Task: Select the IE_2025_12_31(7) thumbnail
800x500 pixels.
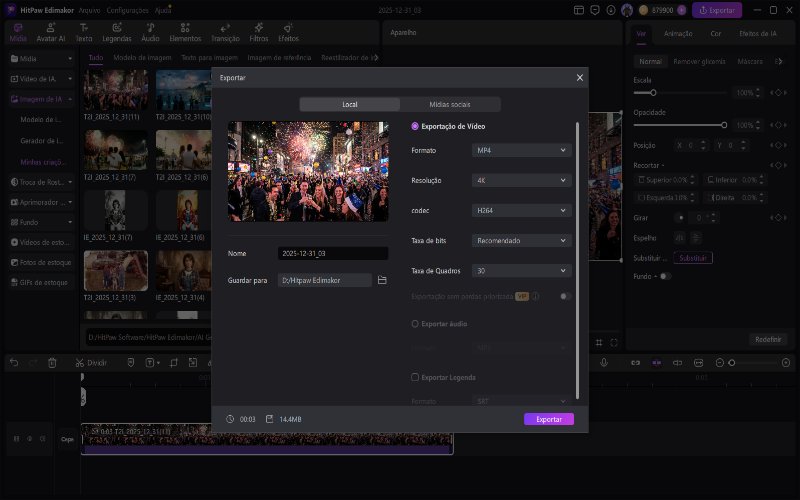Action: coord(115,210)
